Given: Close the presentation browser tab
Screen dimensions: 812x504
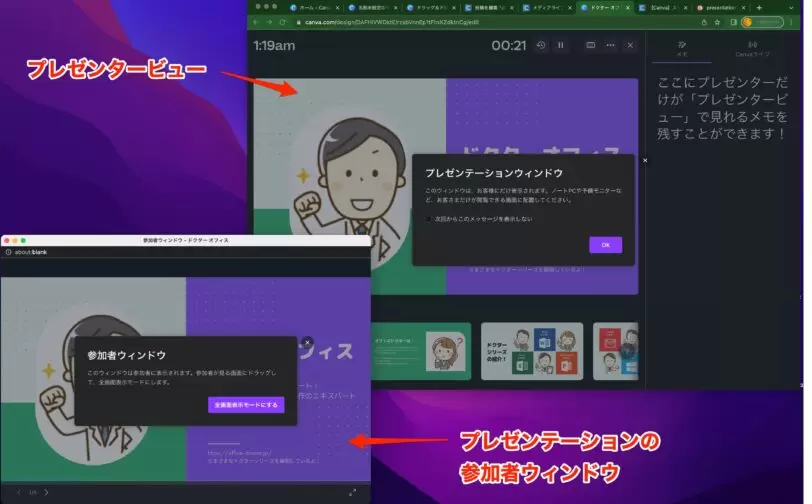Looking at the screenshot, I should point(743,8).
